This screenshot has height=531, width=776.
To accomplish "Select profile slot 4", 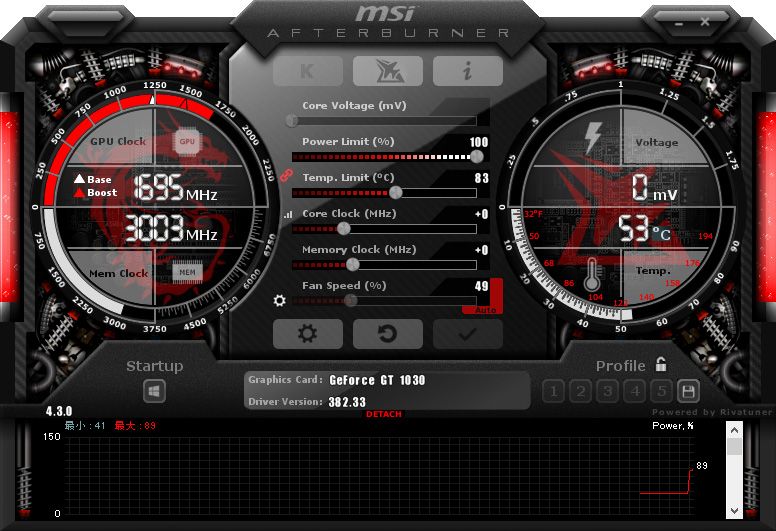I will tap(634, 391).
